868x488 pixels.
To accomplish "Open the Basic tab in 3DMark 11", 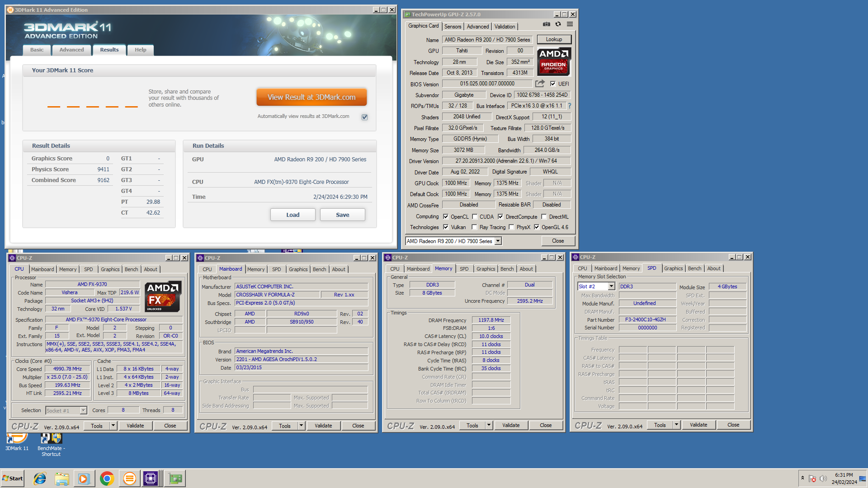I will point(37,50).
